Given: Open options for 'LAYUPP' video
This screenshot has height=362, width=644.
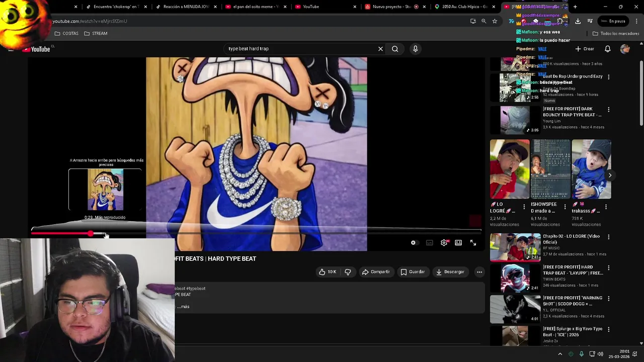Looking at the screenshot, I should pyautogui.click(x=608, y=268).
